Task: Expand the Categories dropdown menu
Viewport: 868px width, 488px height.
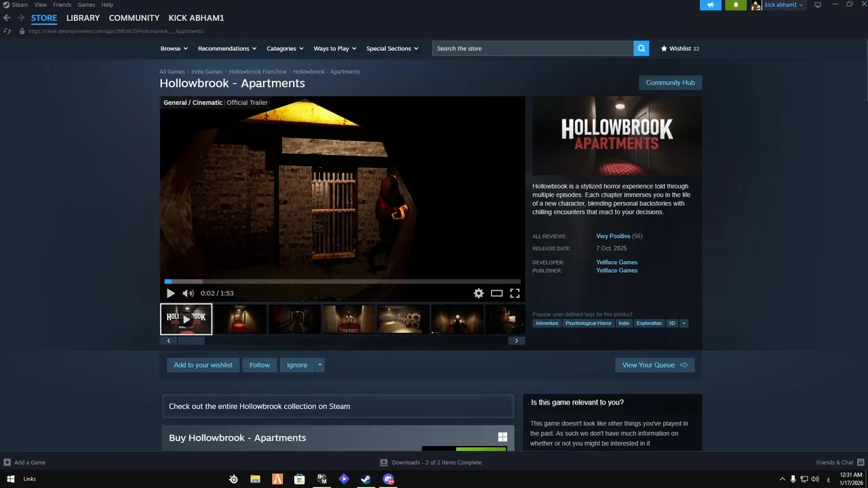Action: [285, 48]
